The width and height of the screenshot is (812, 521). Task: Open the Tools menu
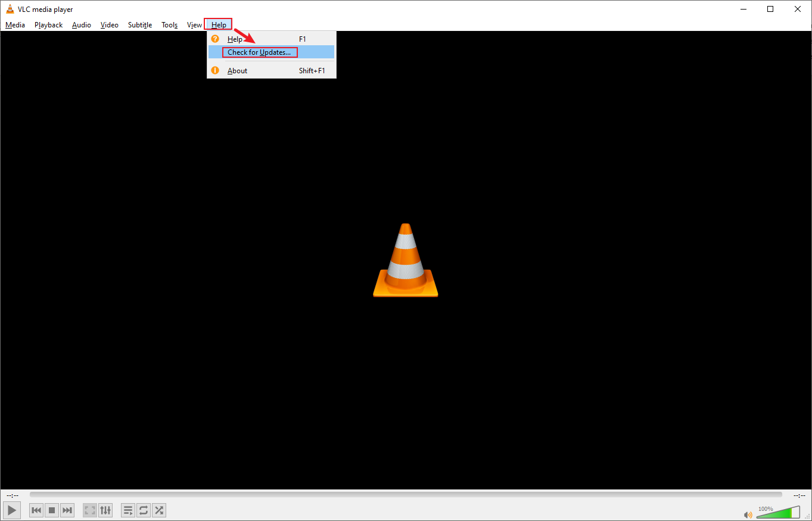point(169,24)
